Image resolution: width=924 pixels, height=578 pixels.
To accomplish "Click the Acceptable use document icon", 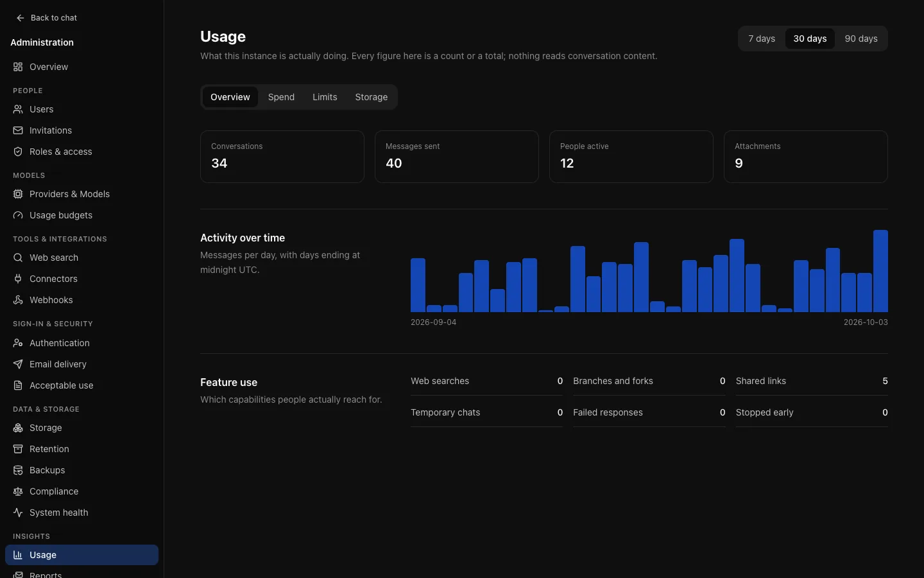I will (x=18, y=385).
